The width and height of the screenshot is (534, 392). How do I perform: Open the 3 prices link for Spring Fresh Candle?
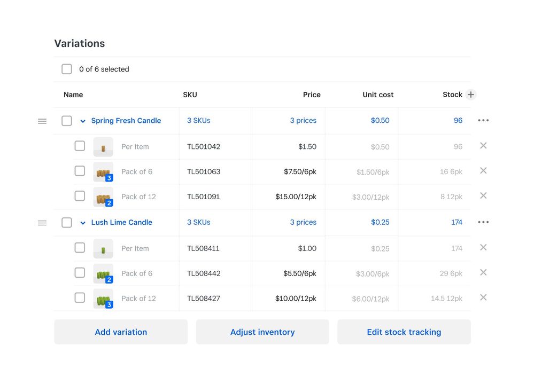[303, 121]
